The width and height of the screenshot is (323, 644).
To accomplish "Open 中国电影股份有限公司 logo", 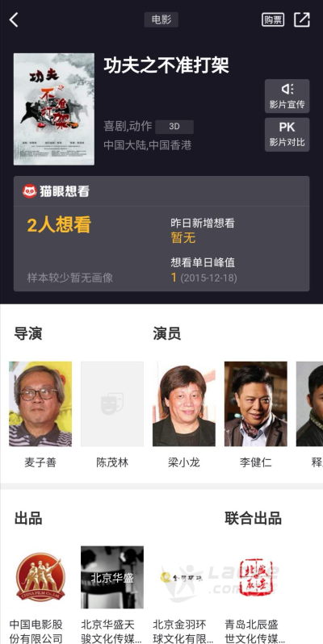I will 40,577.
